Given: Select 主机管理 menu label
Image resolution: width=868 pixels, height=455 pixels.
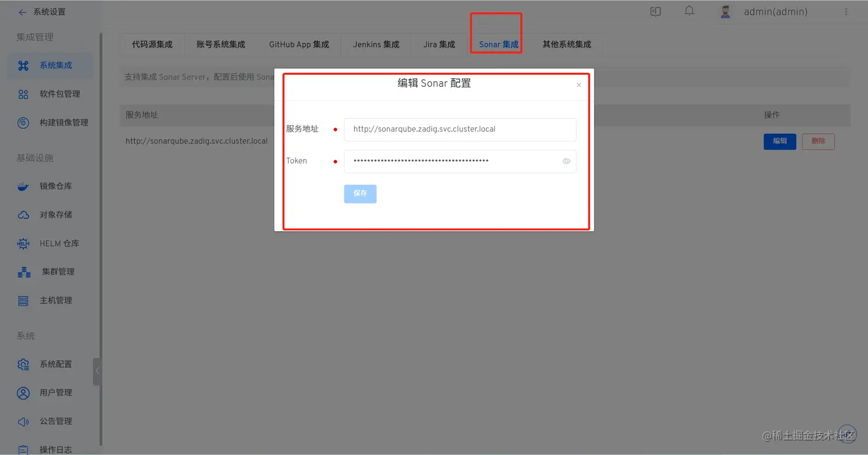Looking at the screenshot, I should tap(56, 300).
